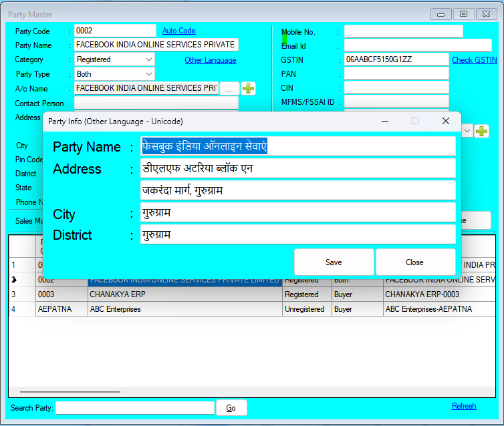The width and height of the screenshot is (504, 426).
Task: Select party code AEPATNA cell
Action: tap(61, 309)
